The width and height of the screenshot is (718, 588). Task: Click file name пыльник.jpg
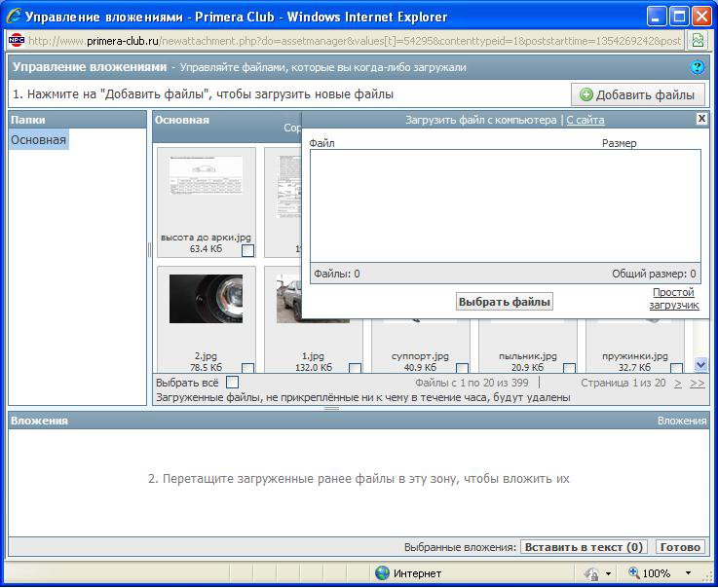[x=527, y=356]
